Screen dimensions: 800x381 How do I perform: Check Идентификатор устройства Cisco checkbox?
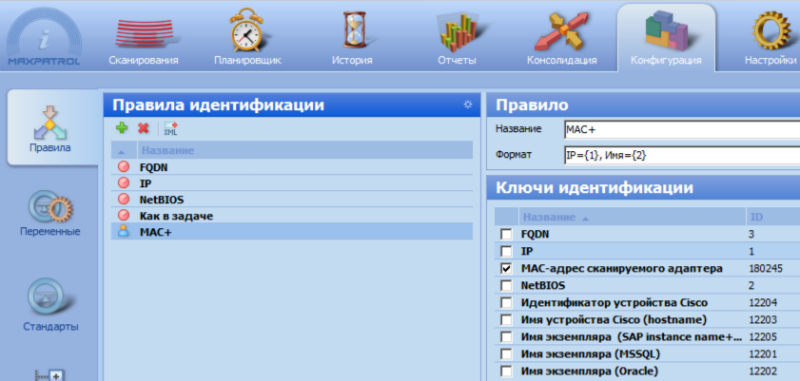[x=506, y=303]
